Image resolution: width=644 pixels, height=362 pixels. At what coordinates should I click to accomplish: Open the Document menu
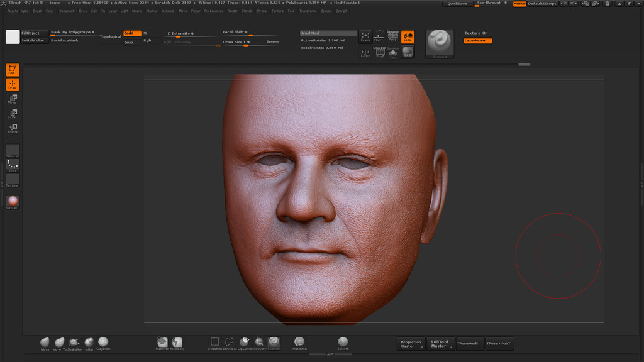pos(67,11)
